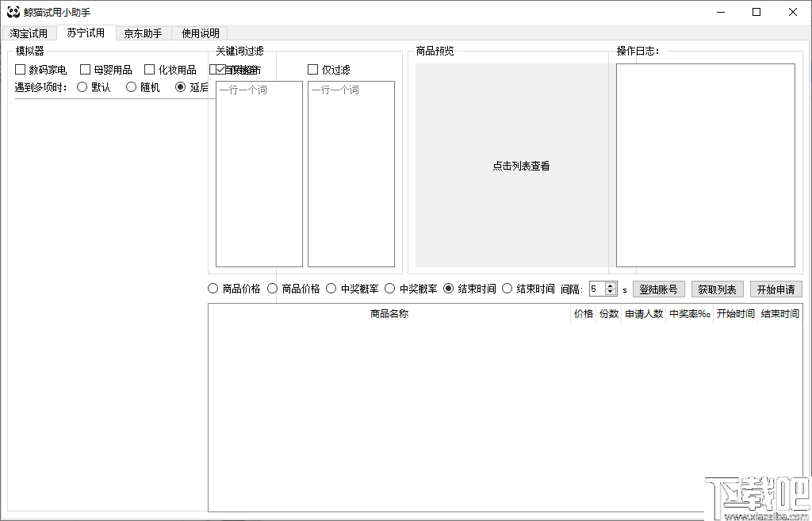Switch to the 淘宝试用 tab
The image size is (812, 521).
[x=29, y=33]
